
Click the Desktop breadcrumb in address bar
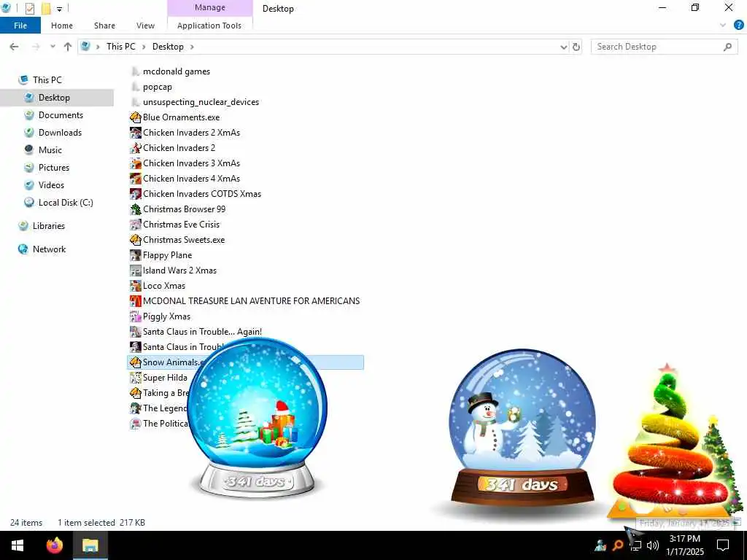(x=168, y=47)
